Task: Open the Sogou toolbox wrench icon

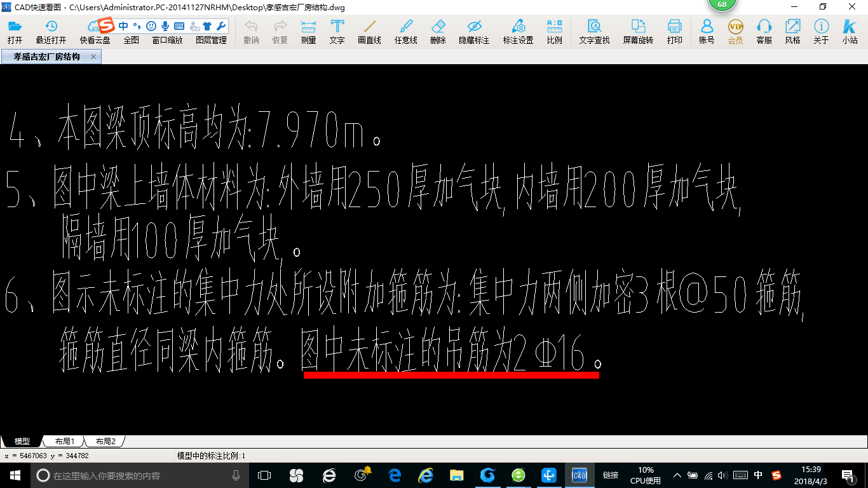Action: point(221,26)
